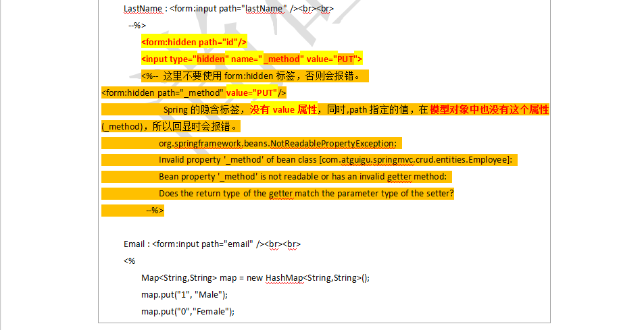Click the line 'Invalid property '_method' of bean class'

tap(336, 160)
